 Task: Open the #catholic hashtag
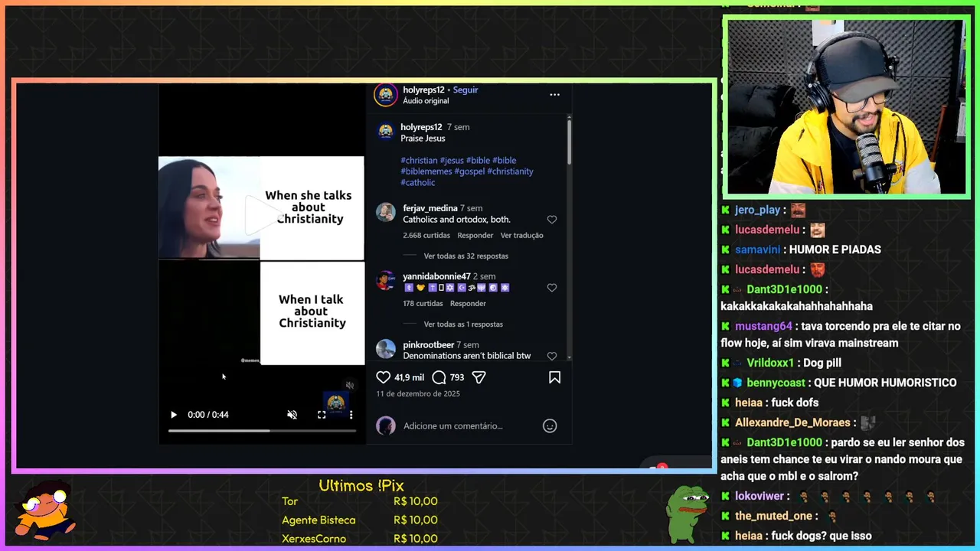click(x=418, y=183)
